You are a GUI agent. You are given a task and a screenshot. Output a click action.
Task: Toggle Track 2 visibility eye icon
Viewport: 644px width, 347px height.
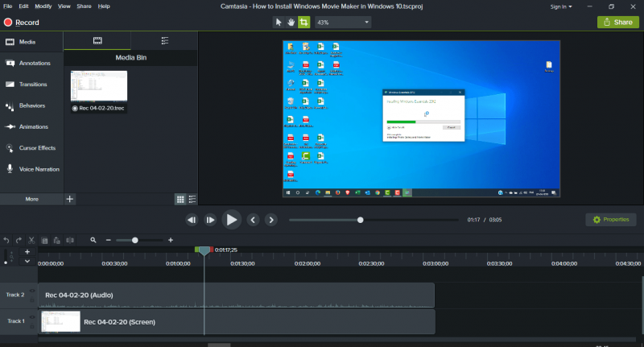point(32,291)
